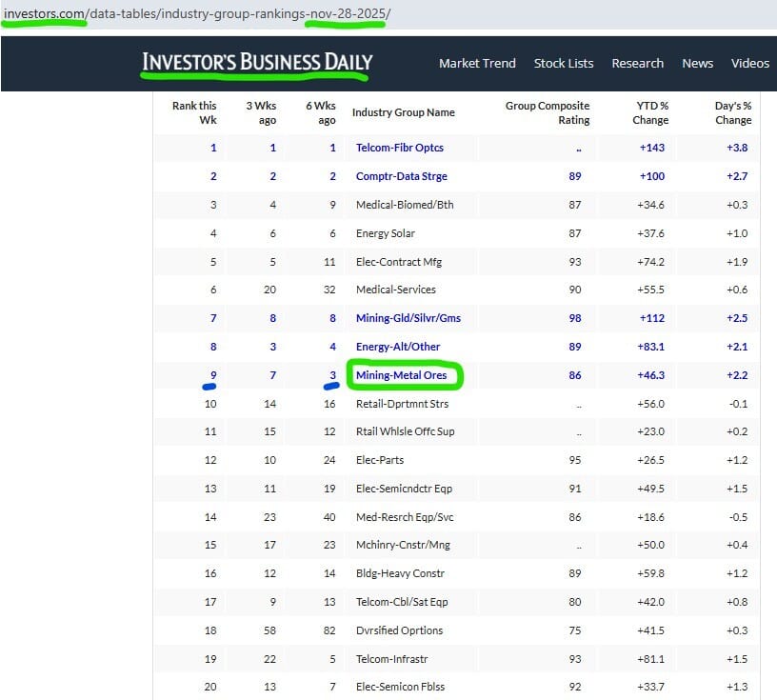This screenshot has width=777, height=700.
Task: Click 6 weeks ago rank 40 for Med-Resrch Eqp/Svc
Action: coord(329,517)
